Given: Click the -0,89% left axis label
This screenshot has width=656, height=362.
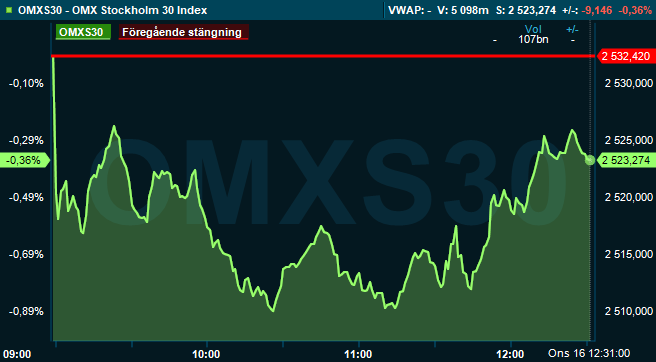Looking at the screenshot, I should click(x=26, y=311).
